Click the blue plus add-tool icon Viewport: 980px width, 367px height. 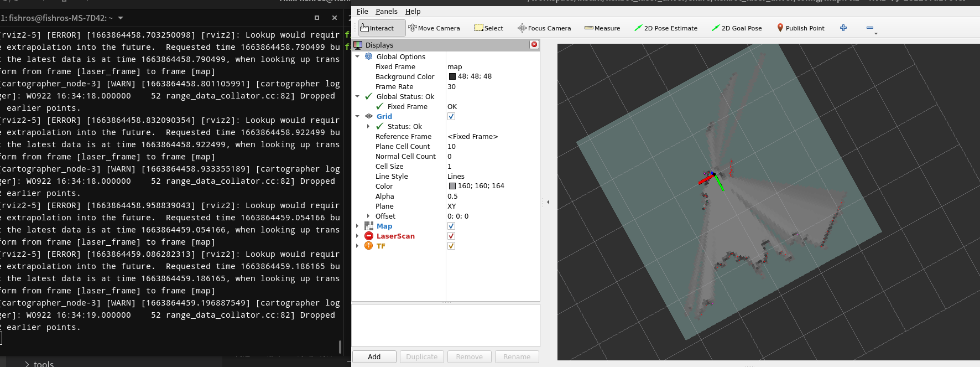tap(843, 28)
